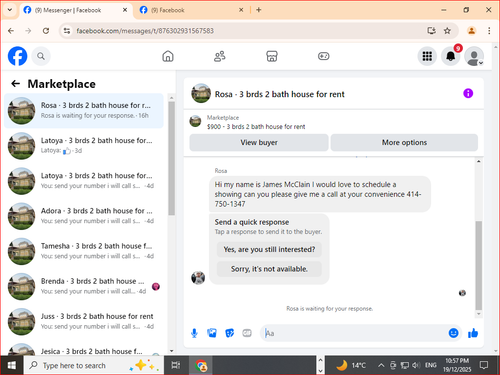
Task: Attach a photo file icon
Action: (212, 333)
